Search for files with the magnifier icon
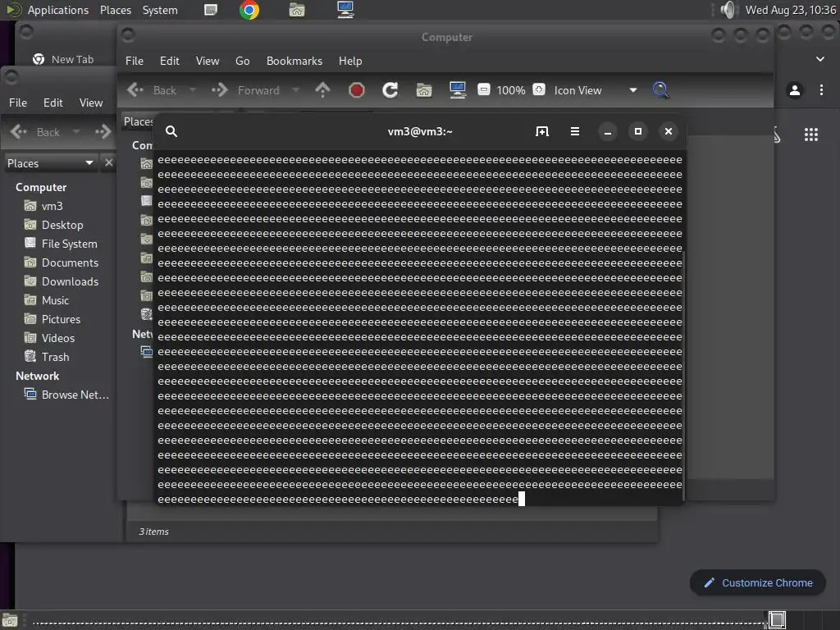840x630 pixels. click(x=660, y=90)
